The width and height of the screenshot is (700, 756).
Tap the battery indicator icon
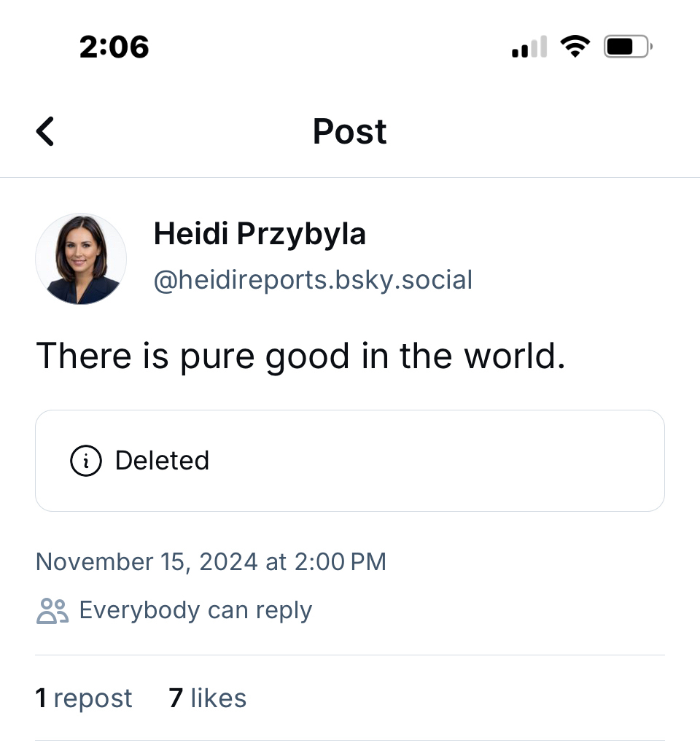(x=627, y=47)
